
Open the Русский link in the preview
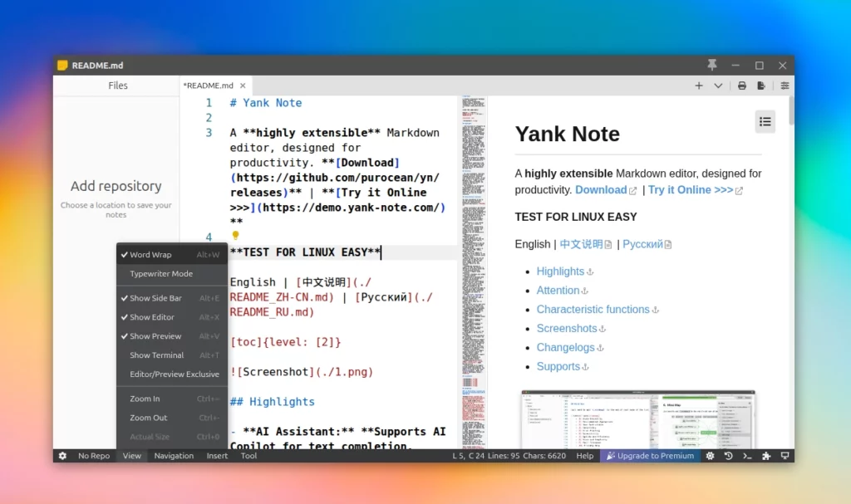point(642,244)
